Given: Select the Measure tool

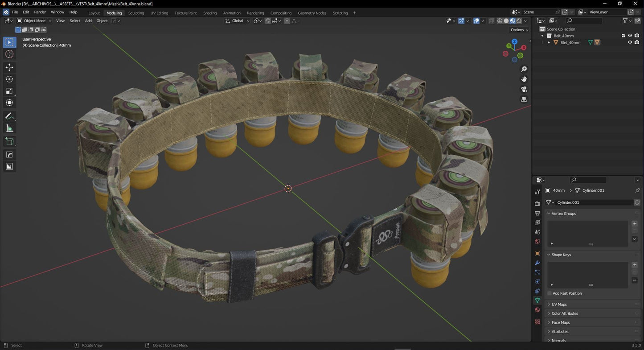Looking at the screenshot, I should tap(9, 128).
